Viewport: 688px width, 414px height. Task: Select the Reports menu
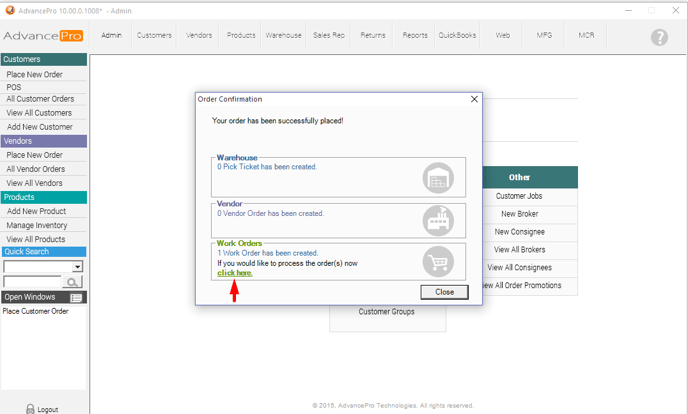(415, 35)
